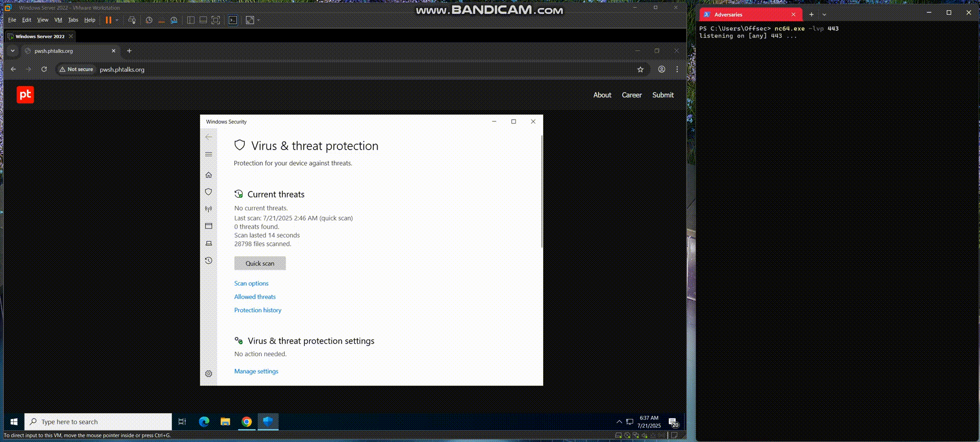Open Device security in sidebar
The width and height of the screenshot is (980, 442).
tap(208, 243)
